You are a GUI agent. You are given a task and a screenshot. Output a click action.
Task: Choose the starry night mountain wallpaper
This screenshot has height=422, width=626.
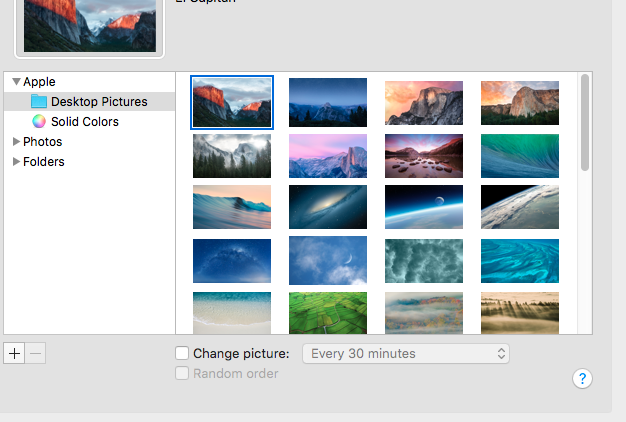pos(328,102)
